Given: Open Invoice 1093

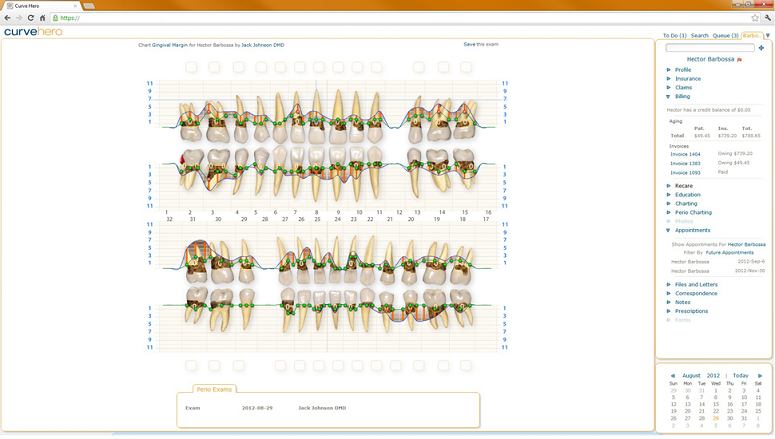Looking at the screenshot, I should tap(685, 173).
